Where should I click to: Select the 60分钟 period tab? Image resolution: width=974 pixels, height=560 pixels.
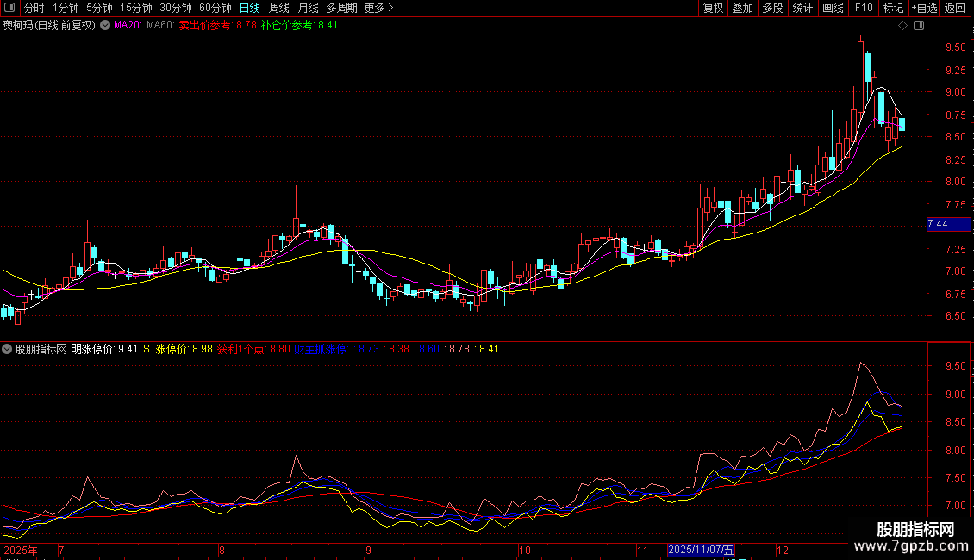[215, 8]
